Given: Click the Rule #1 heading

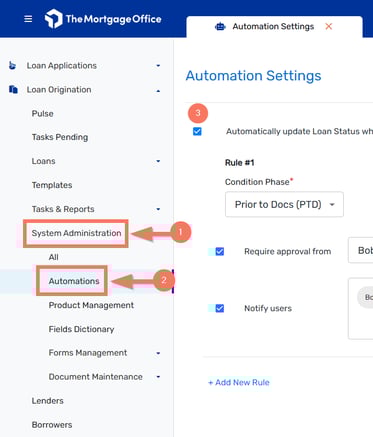Looking at the screenshot, I should pyautogui.click(x=240, y=163).
